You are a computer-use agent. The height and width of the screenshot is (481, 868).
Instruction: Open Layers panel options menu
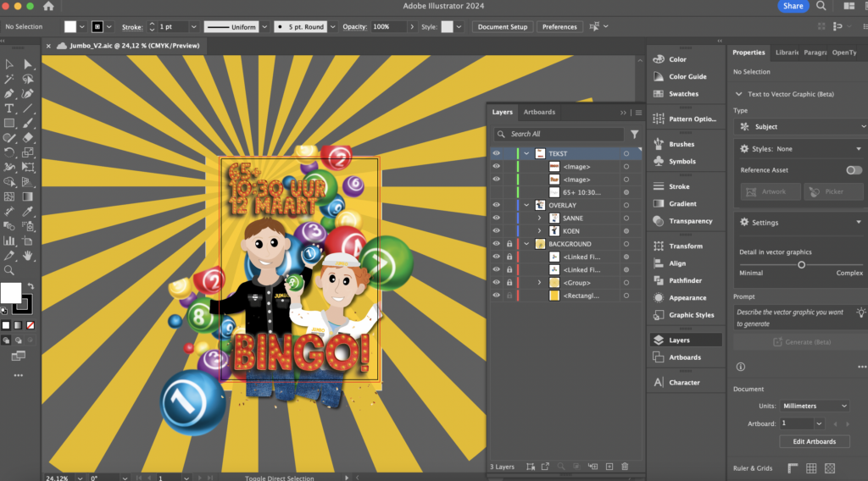(638, 113)
